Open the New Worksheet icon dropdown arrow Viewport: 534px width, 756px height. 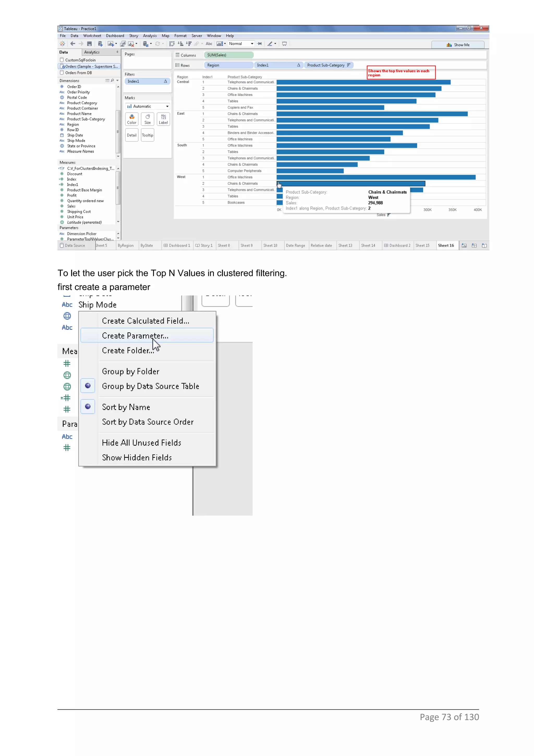(116, 44)
